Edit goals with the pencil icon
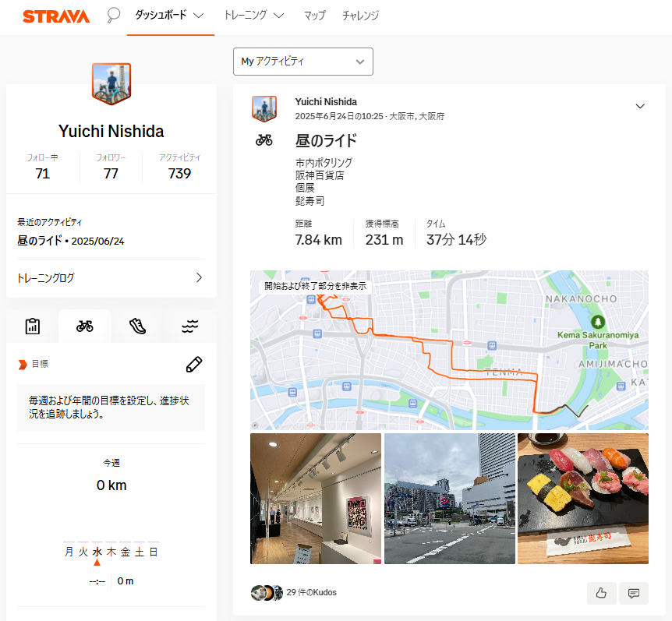Screen dimensions: 672x621 [194, 364]
